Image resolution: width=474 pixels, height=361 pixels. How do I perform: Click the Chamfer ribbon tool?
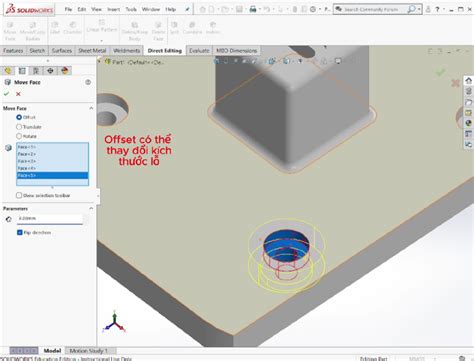72,28
